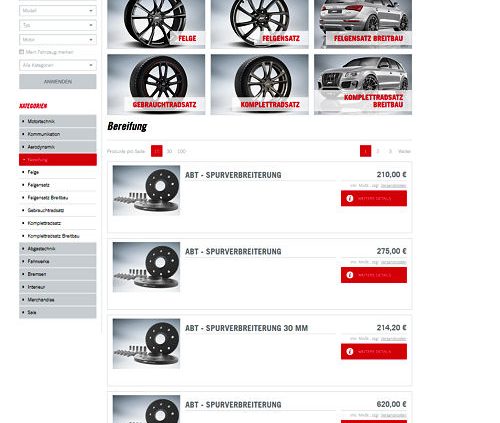Screen dimensions: 500x423
Task: Tick the Mein Fahrzeug merken checkbox
Action: click(x=22, y=52)
